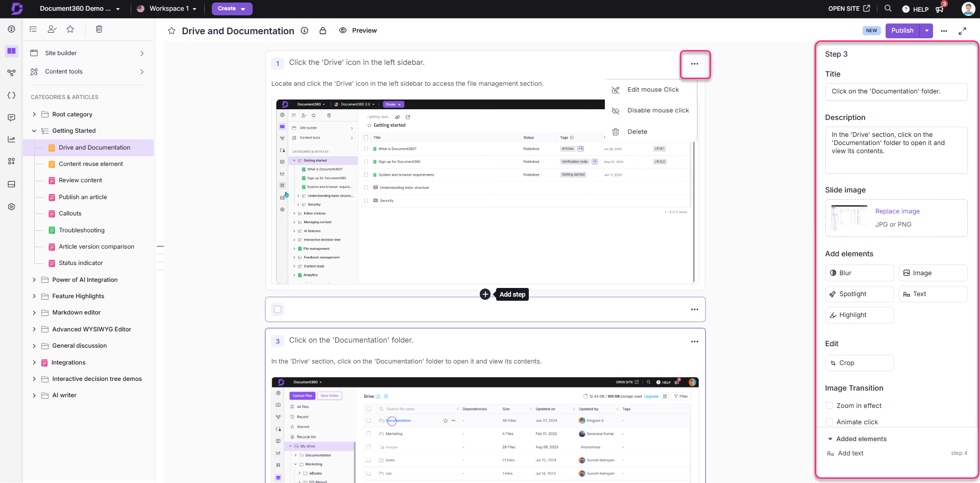Open Document360 Demo project dropdown

[x=80, y=9]
